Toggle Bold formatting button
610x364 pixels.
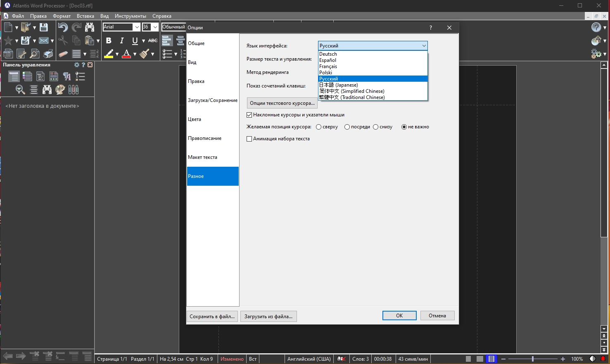point(109,40)
